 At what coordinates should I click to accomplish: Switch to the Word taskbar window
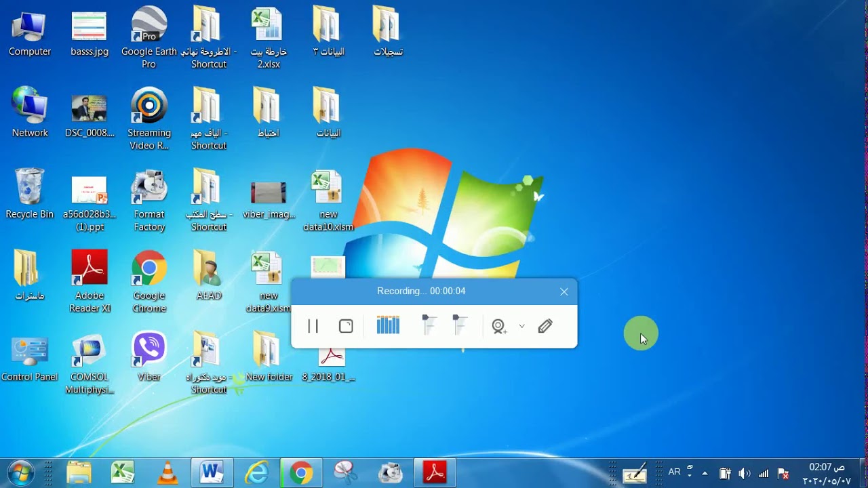pyautogui.click(x=212, y=472)
